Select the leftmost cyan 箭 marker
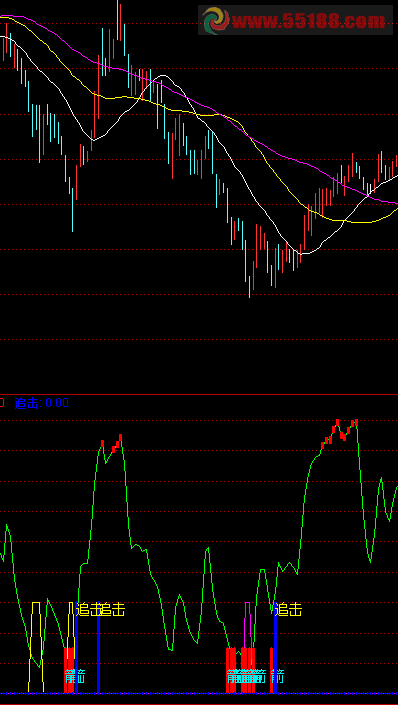This screenshot has height=705, width=398. (70, 676)
